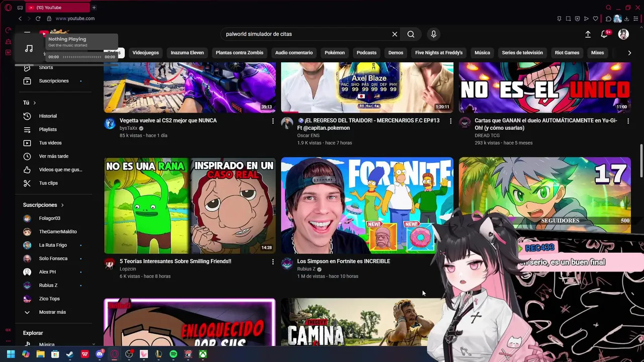The image size is (644, 362).
Task: Select the Five Nights at Freddy's chip
Action: coord(439,53)
